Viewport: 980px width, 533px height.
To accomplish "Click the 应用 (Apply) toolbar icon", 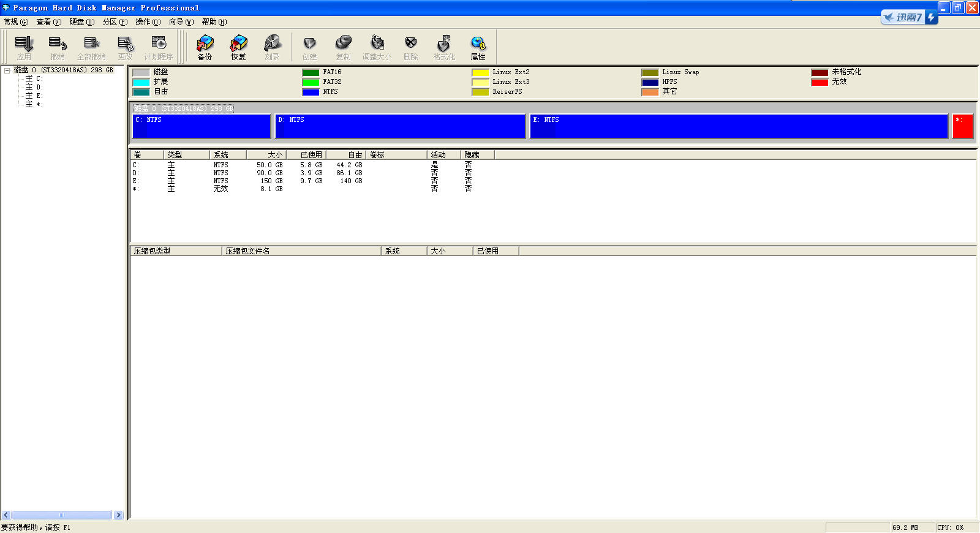I will [24, 47].
